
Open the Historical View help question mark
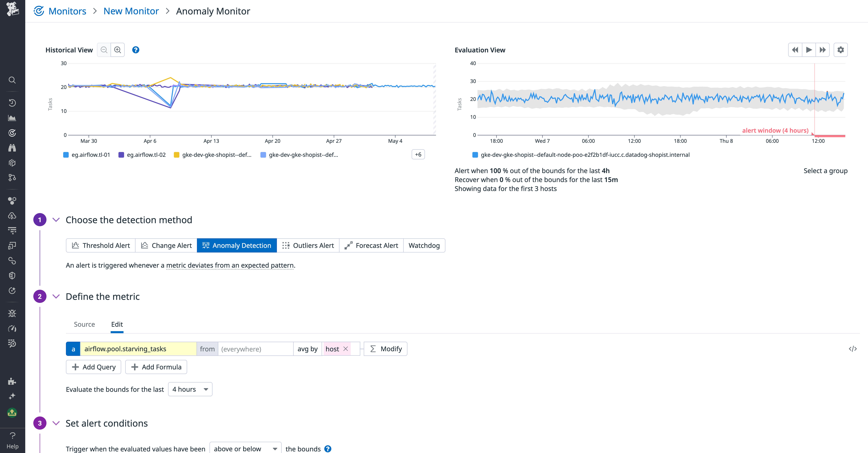135,50
